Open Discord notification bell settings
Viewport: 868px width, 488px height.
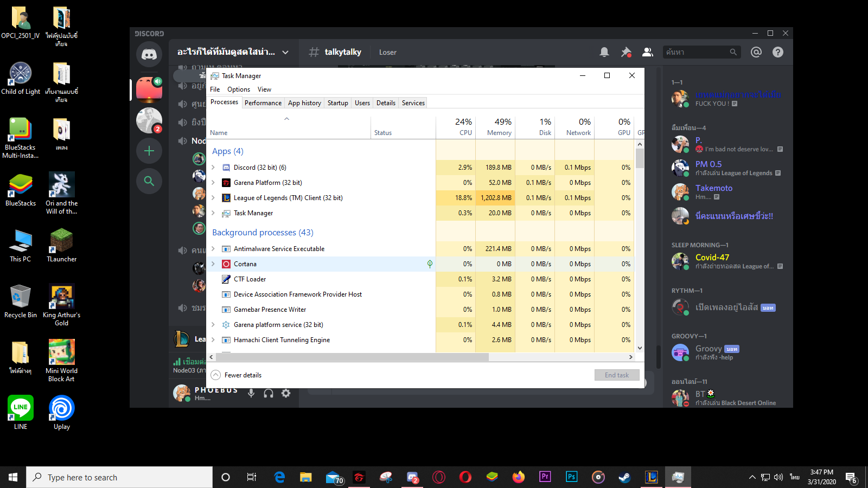604,52
